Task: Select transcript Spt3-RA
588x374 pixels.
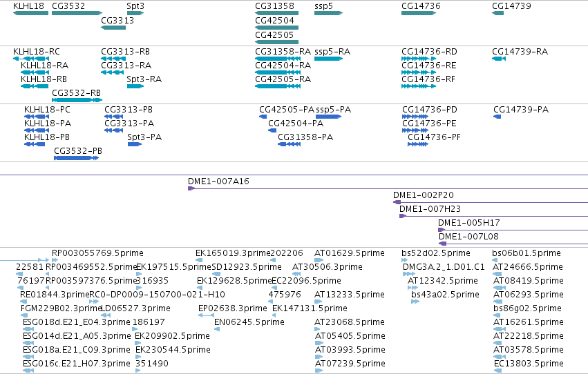Action: click(135, 86)
